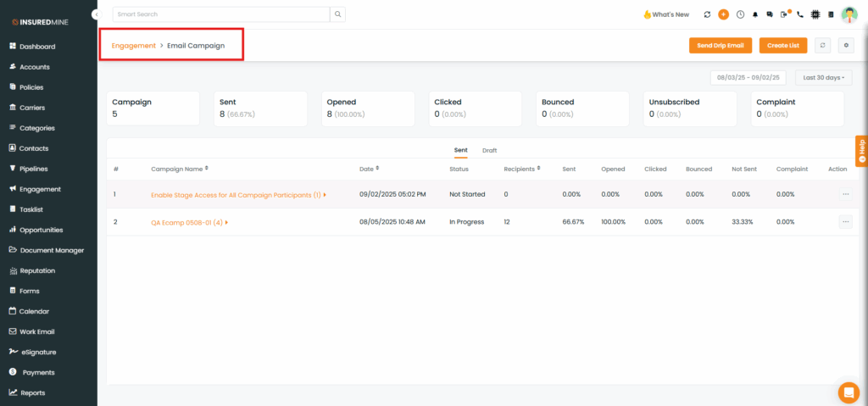Collapse the left sidebar

pos(96,15)
